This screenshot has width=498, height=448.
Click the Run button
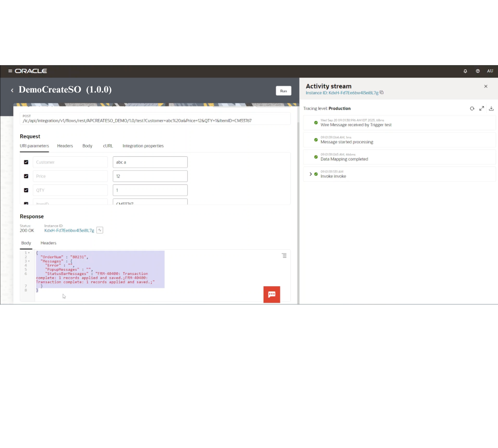point(283,91)
